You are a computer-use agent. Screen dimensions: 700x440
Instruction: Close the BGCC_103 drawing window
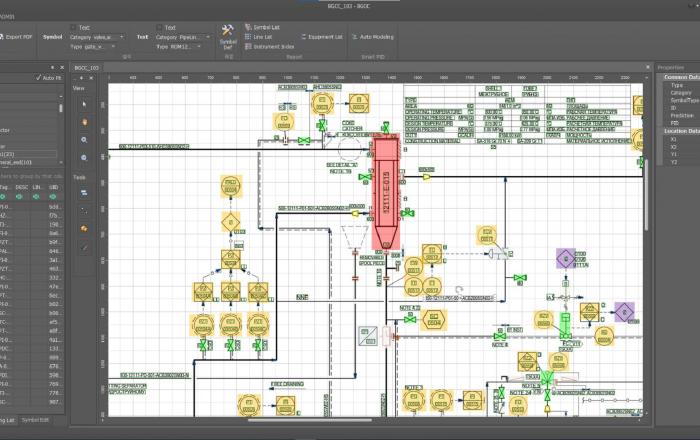[x=648, y=67]
